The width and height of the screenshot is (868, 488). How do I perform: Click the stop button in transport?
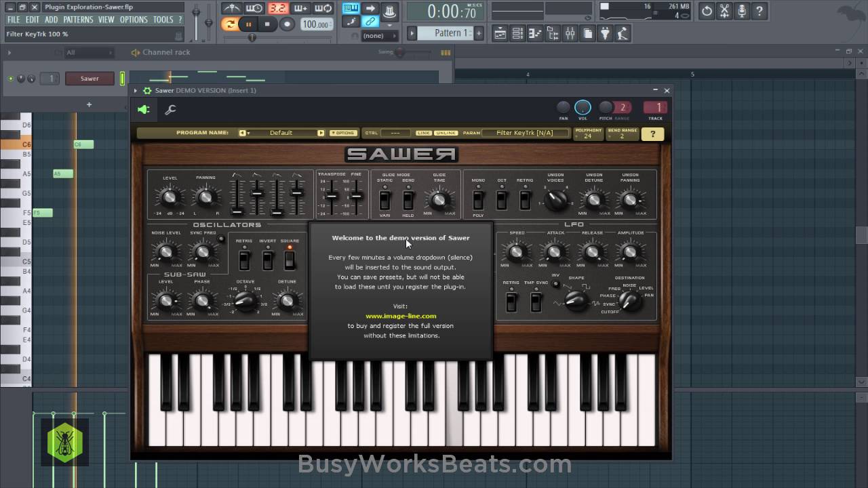point(267,24)
